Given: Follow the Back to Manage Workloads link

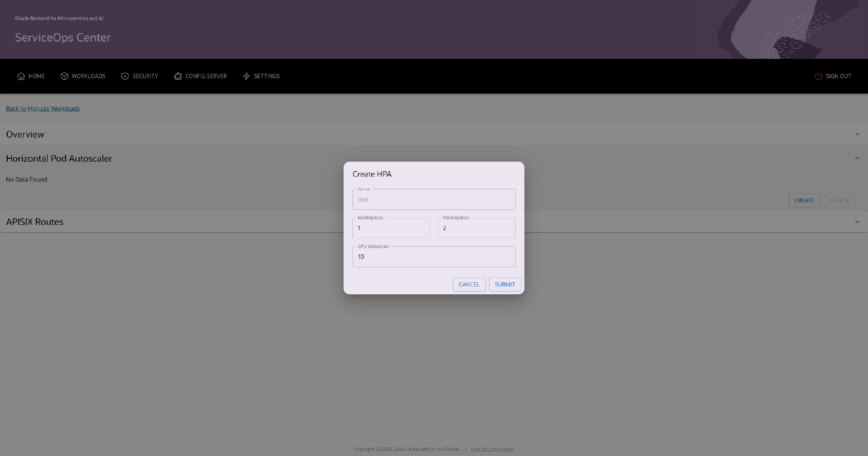Looking at the screenshot, I should coord(42,108).
